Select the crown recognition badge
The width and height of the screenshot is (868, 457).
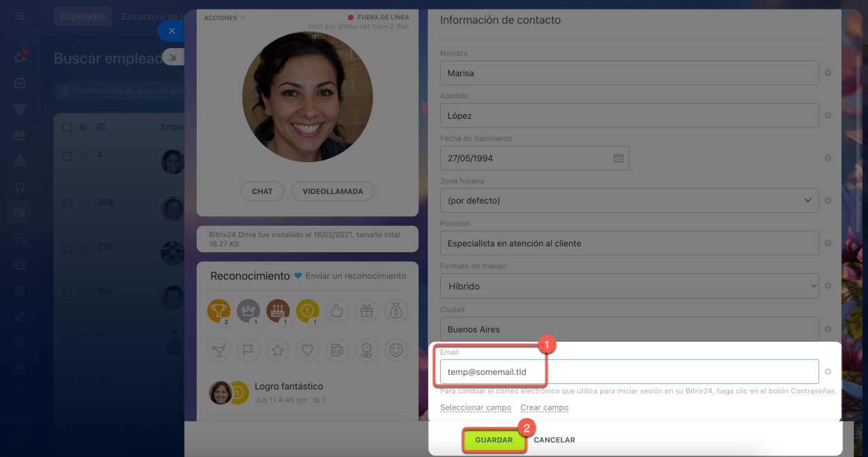[248, 311]
